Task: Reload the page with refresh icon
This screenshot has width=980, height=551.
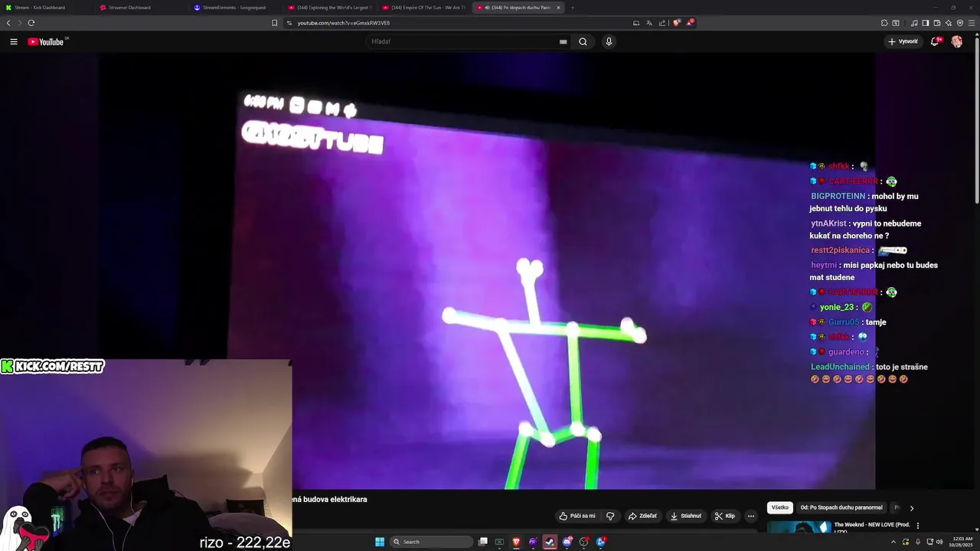Action: (31, 23)
